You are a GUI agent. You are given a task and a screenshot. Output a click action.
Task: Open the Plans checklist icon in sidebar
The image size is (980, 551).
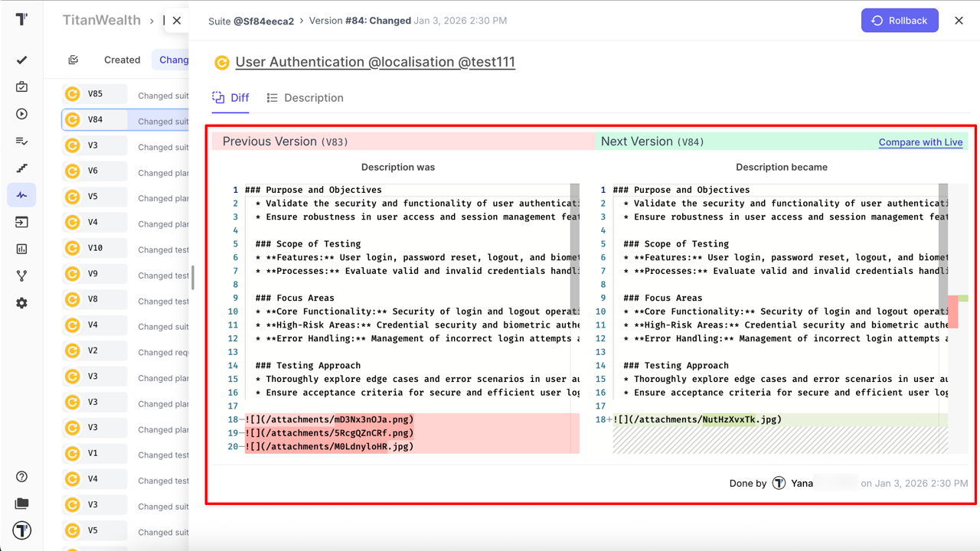pyautogui.click(x=21, y=141)
